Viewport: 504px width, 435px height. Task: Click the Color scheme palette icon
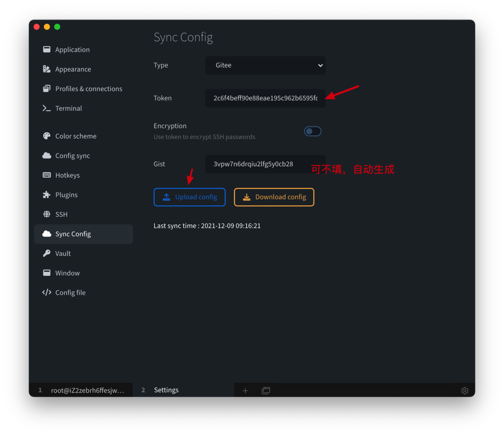pos(47,136)
